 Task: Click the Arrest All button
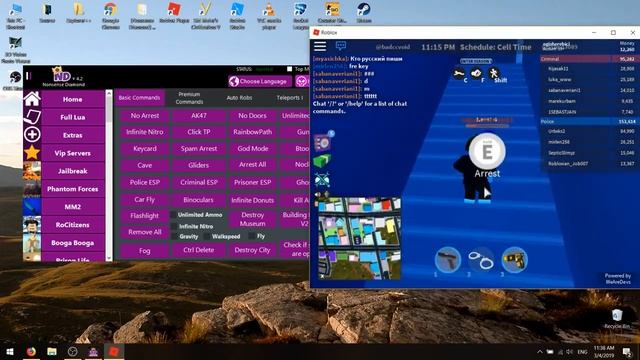[x=253, y=164]
